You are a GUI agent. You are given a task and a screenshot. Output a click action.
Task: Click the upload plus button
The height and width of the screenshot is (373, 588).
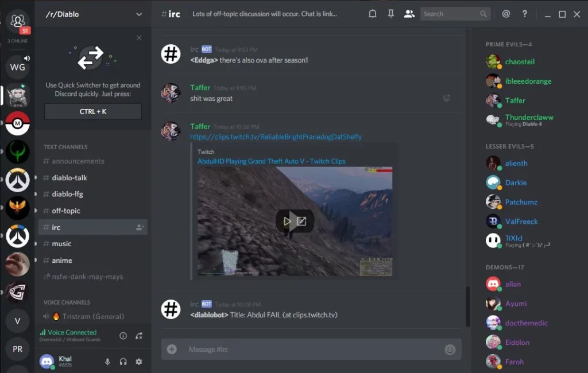point(172,349)
